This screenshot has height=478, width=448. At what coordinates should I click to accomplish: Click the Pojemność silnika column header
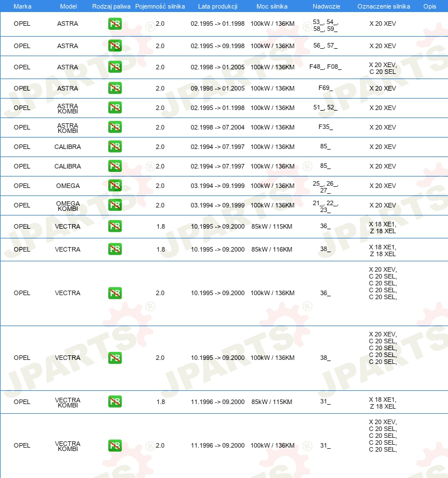pos(160,6)
